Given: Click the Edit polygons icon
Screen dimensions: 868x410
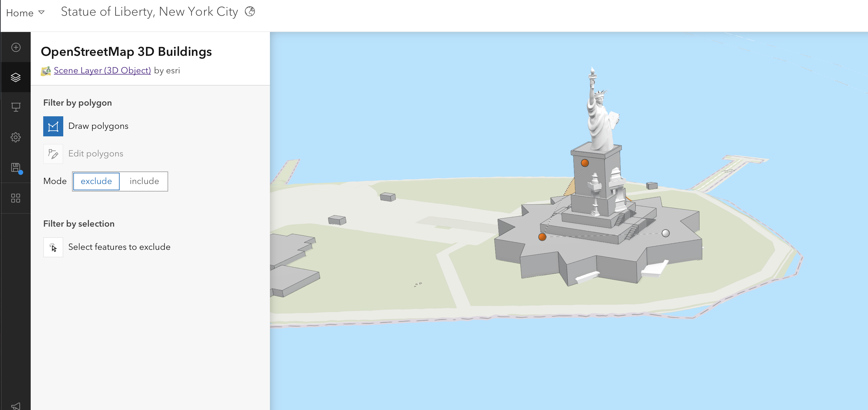Looking at the screenshot, I should pyautogui.click(x=53, y=154).
